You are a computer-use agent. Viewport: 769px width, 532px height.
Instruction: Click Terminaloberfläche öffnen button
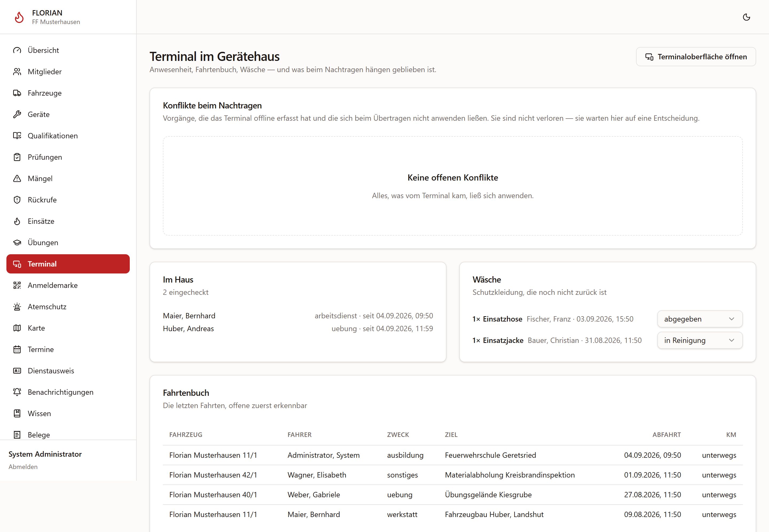click(x=696, y=57)
